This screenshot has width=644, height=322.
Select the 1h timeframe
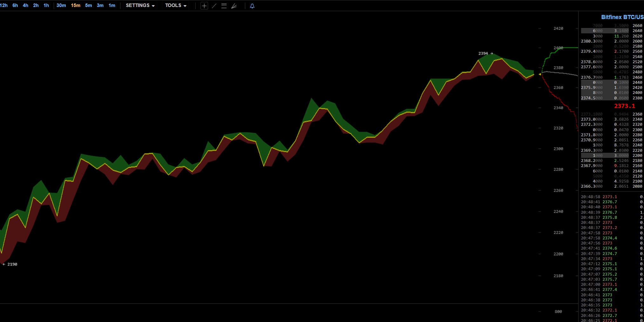click(x=46, y=5)
